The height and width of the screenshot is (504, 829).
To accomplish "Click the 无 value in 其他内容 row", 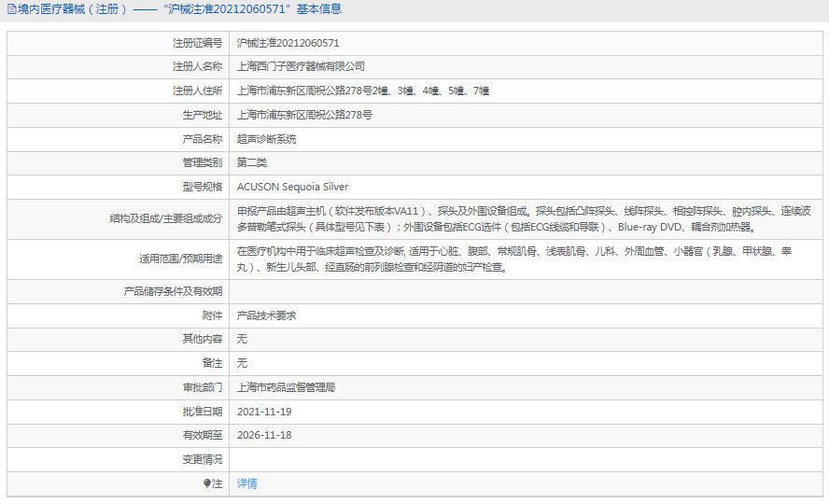I will 242,339.
